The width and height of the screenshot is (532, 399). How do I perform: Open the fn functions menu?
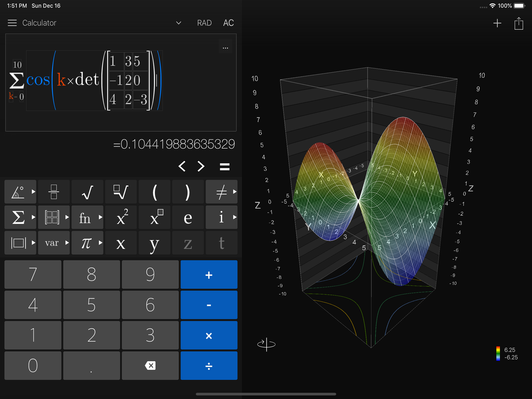(x=87, y=217)
